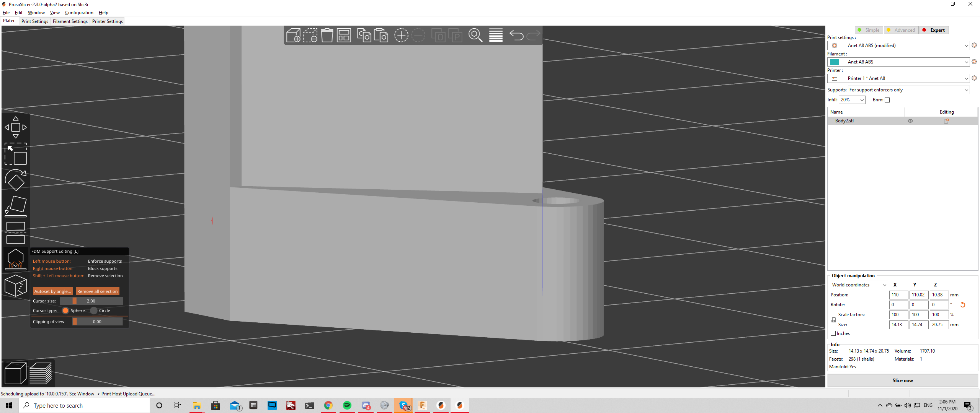Tick the Inches checkbox
The height and width of the screenshot is (413, 980).
(x=833, y=333)
